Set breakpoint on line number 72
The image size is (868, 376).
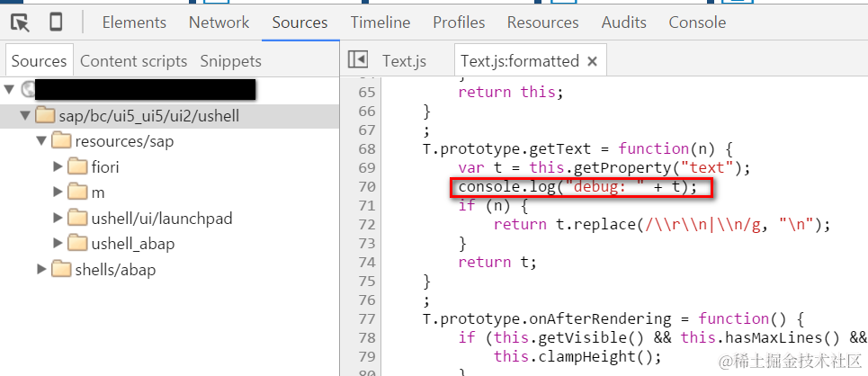366,224
